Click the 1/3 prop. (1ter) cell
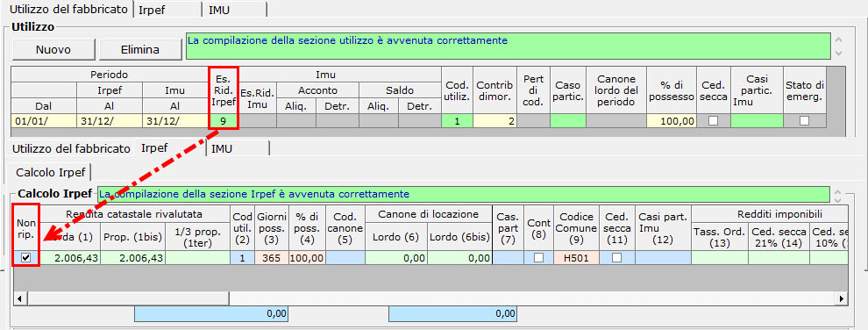Image resolution: width=868 pixels, height=330 pixels. pyautogui.click(x=198, y=257)
